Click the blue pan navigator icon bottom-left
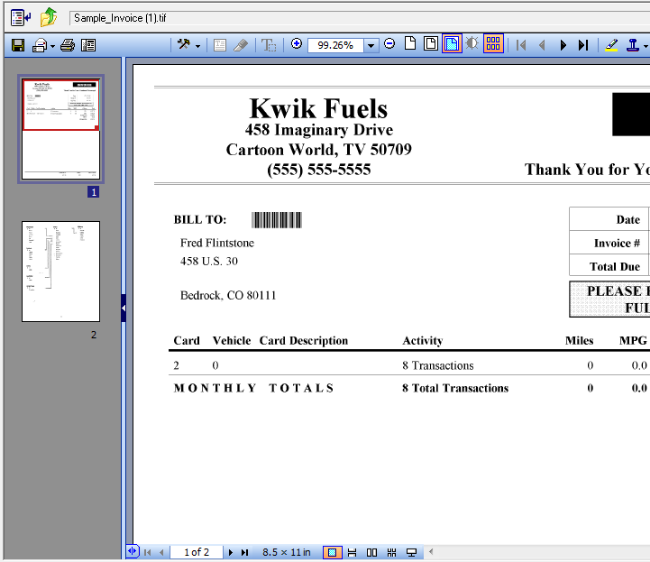 pyautogui.click(x=132, y=551)
